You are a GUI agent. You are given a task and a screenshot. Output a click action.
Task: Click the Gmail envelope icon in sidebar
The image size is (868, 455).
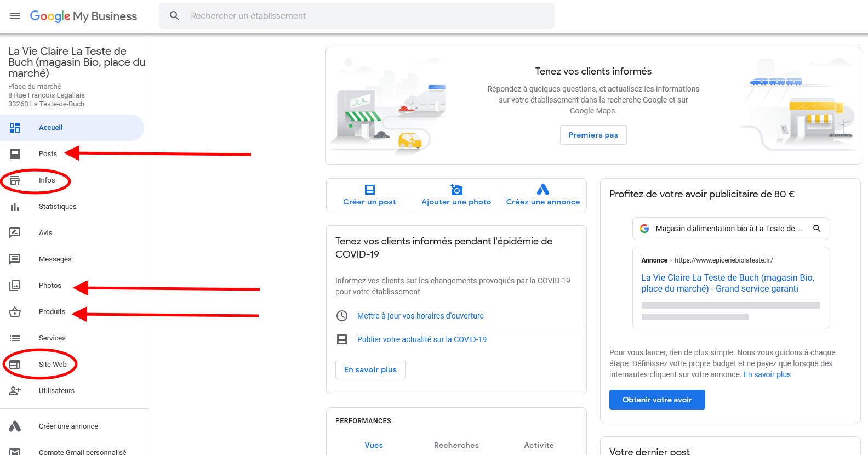coord(15,452)
